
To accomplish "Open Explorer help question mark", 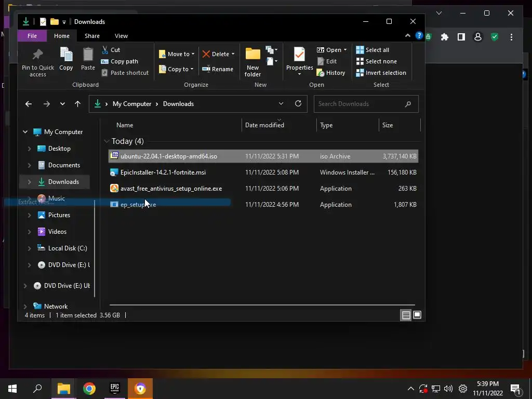I will (419, 36).
